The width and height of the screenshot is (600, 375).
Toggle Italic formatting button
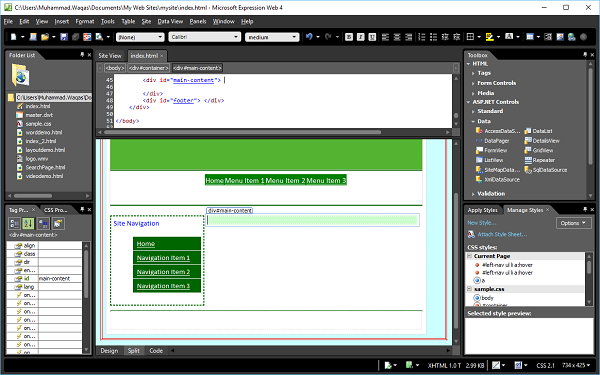pyautogui.click(x=360, y=37)
